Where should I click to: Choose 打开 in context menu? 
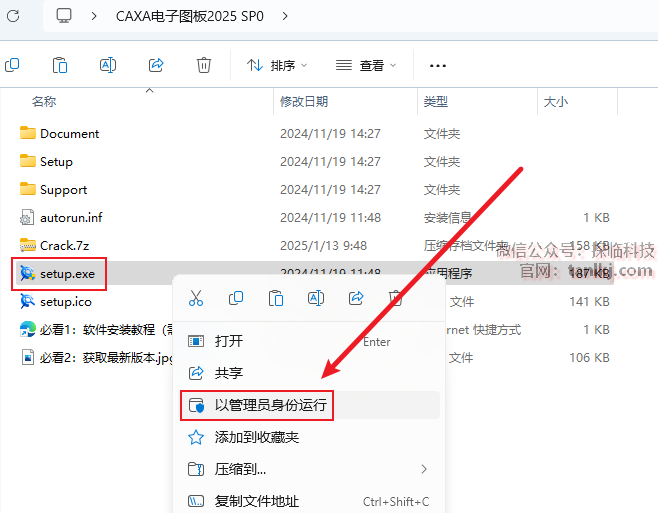pyautogui.click(x=310, y=341)
